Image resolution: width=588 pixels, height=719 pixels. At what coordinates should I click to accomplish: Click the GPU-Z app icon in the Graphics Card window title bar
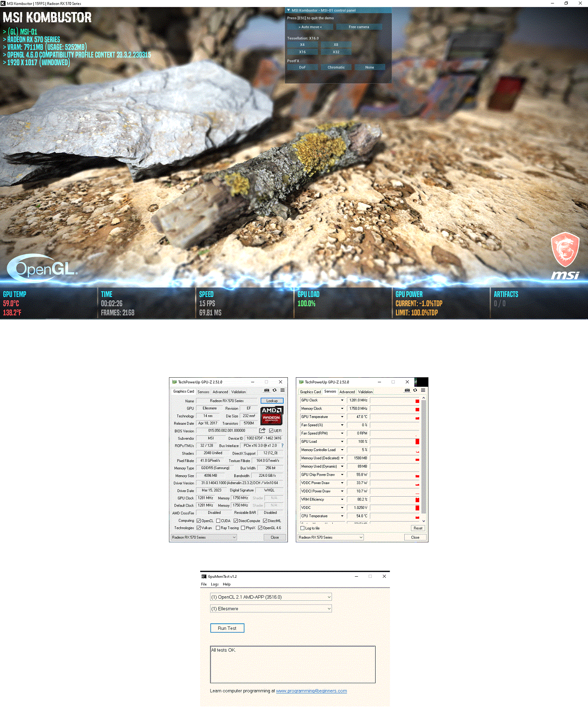click(174, 382)
